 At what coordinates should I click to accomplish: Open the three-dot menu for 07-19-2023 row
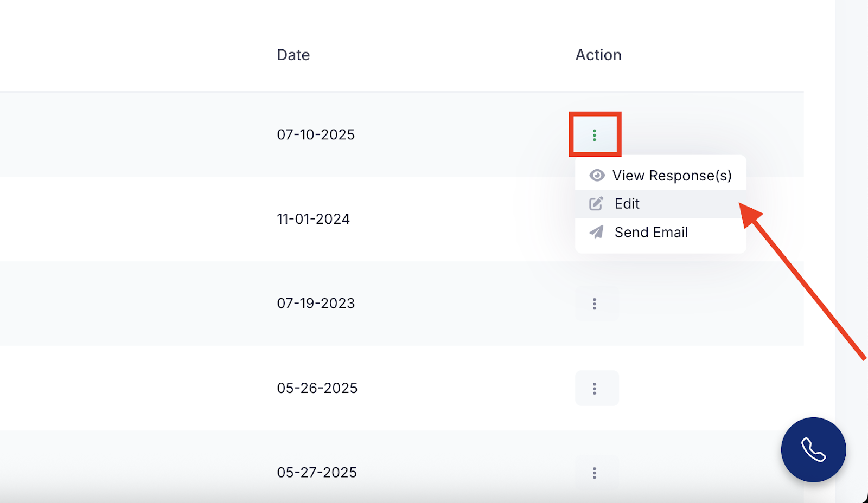click(x=597, y=304)
